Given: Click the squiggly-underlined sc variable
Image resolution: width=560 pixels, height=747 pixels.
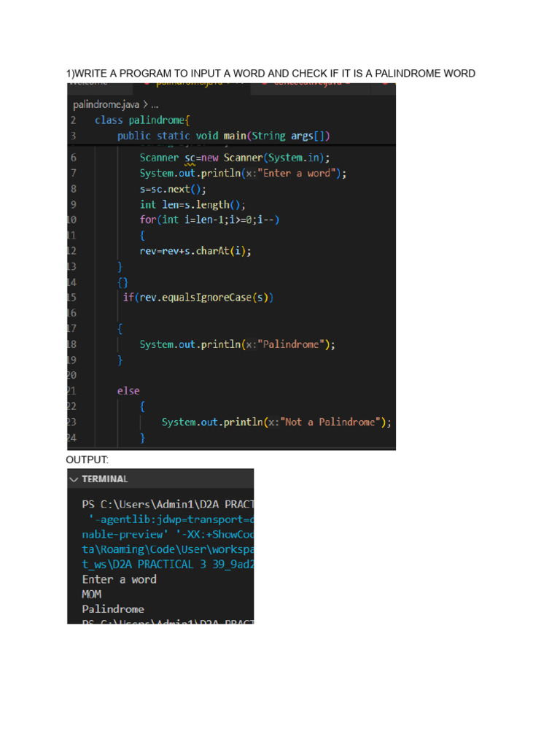Looking at the screenshot, I should pyautogui.click(x=190, y=158).
